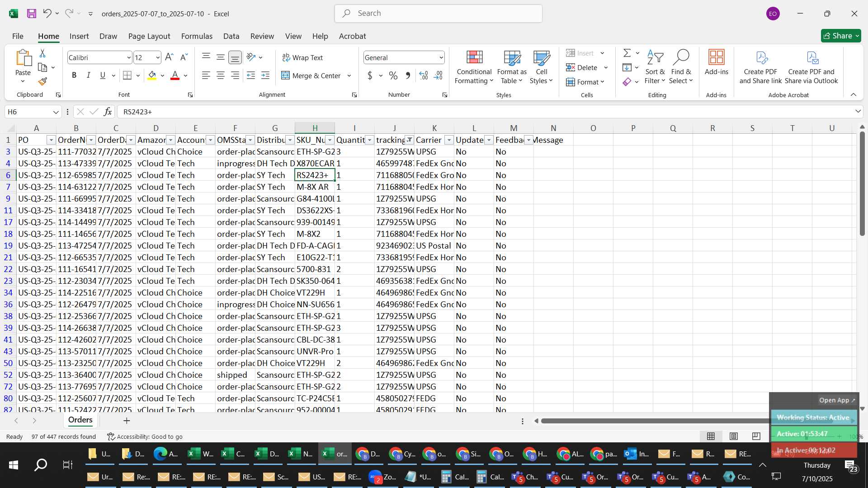Open filter dropdown on Carrier column
Screen dimensions: 868x488
click(449, 140)
